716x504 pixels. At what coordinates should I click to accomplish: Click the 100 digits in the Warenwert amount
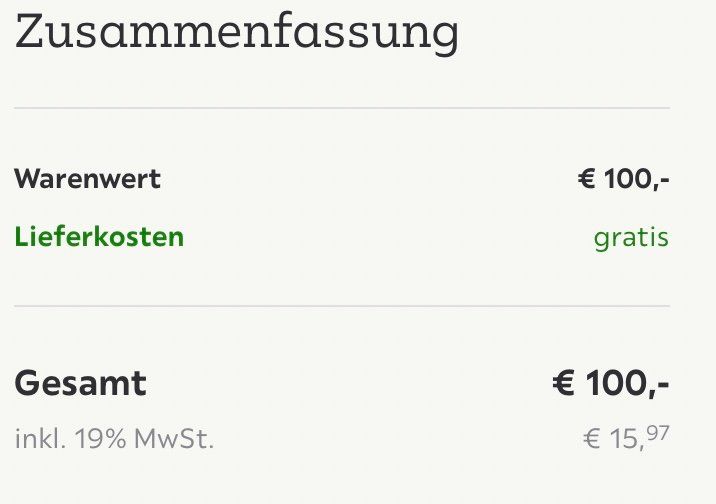(627, 178)
